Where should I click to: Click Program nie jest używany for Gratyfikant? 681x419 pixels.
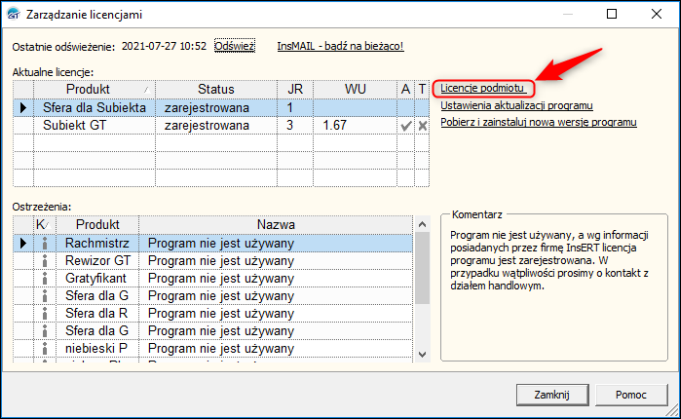221,278
